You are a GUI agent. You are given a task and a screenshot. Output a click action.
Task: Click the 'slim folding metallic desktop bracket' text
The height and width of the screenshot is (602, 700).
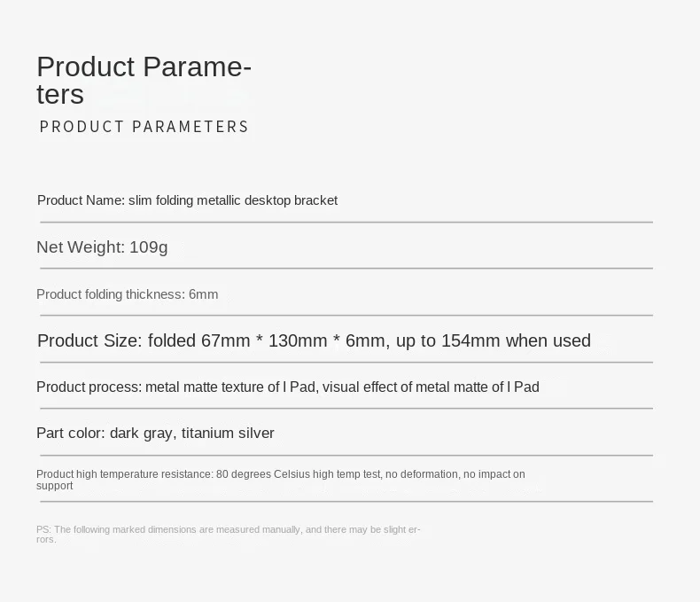233,200
